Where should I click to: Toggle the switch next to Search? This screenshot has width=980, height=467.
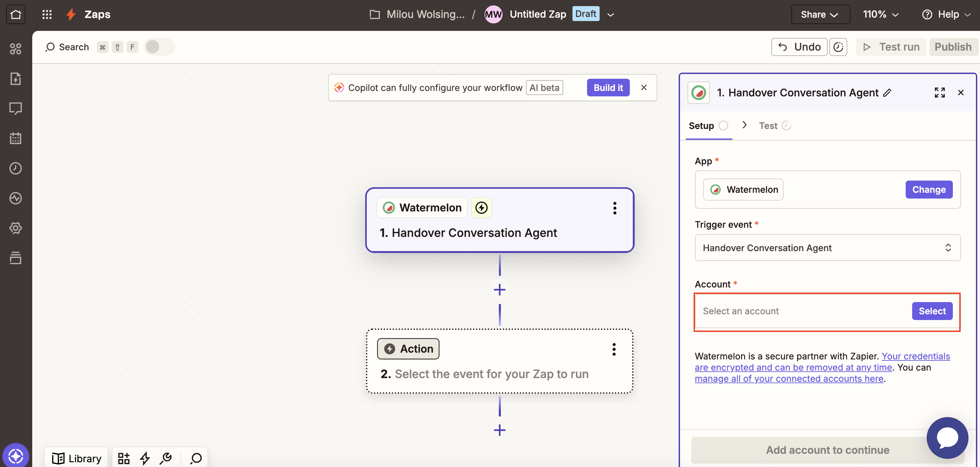tap(159, 47)
